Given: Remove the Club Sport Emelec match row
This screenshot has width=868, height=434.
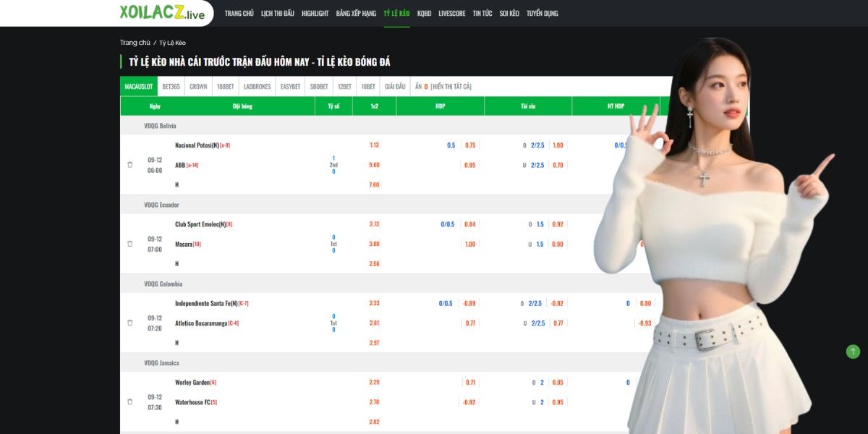Looking at the screenshot, I should click(x=129, y=244).
